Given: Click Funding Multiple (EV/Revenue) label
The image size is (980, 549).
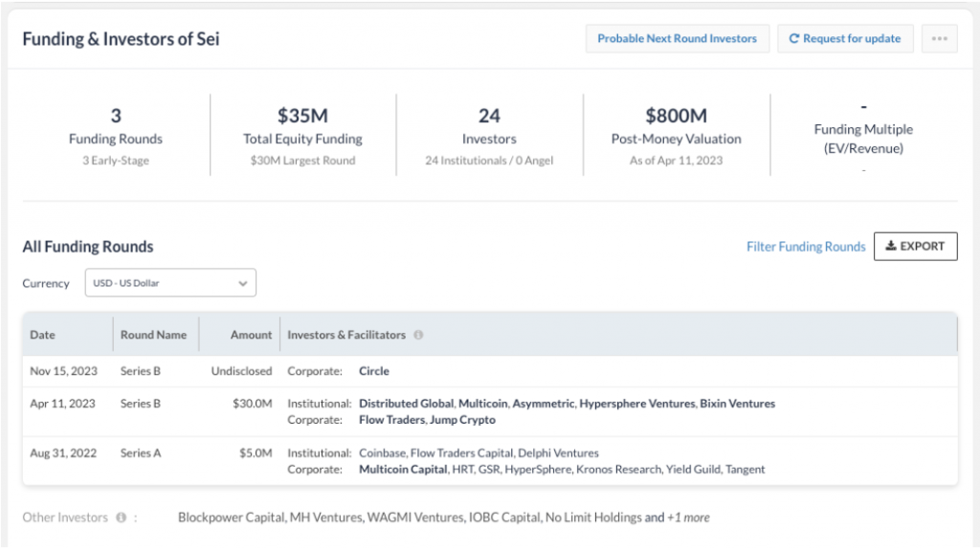Looking at the screenshot, I should point(863,139).
